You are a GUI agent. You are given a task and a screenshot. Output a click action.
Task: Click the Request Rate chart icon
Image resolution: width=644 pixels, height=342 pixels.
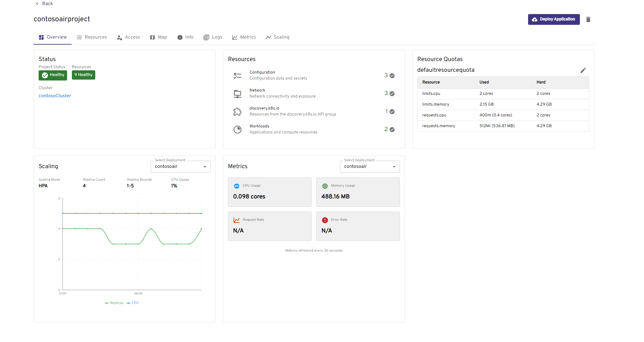pyautogui.click(x=237, y=220)
